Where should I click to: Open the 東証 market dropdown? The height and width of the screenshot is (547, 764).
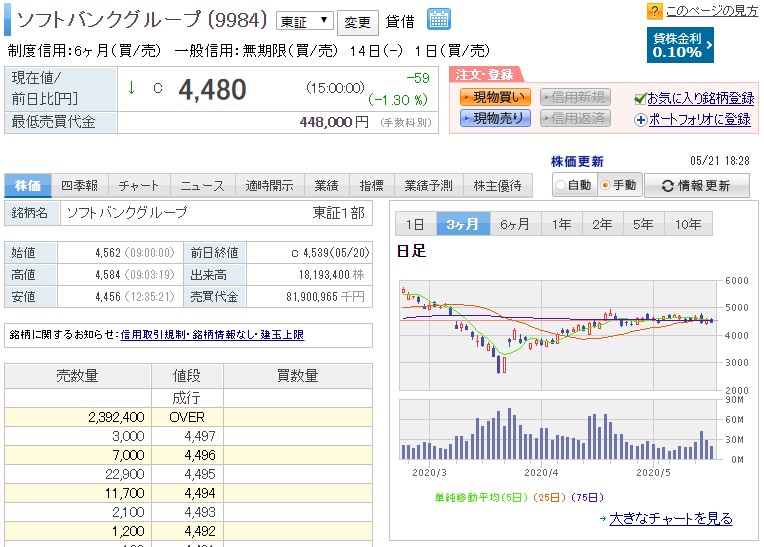pos(305,21)
